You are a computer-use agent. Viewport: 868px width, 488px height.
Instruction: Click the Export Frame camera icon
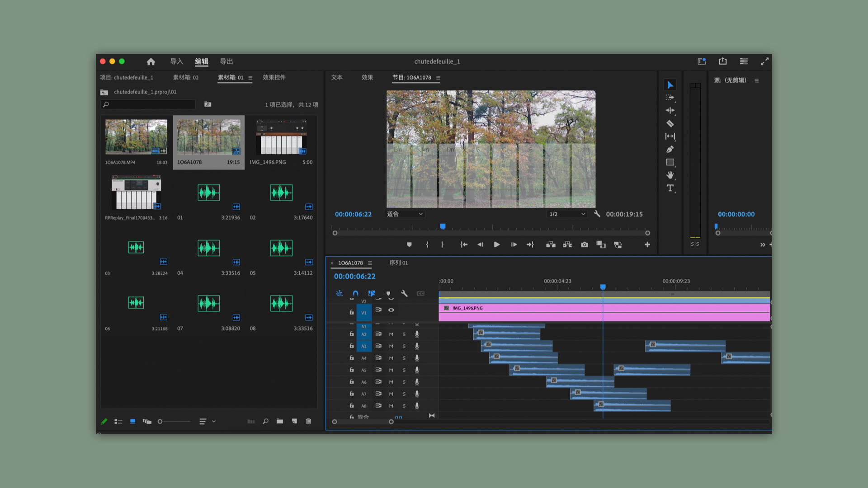click(585, 244)
